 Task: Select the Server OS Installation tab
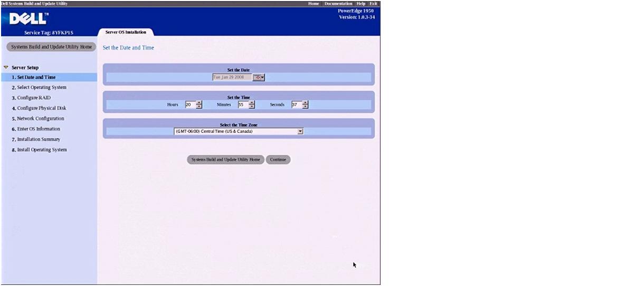(x=126, y=32)
